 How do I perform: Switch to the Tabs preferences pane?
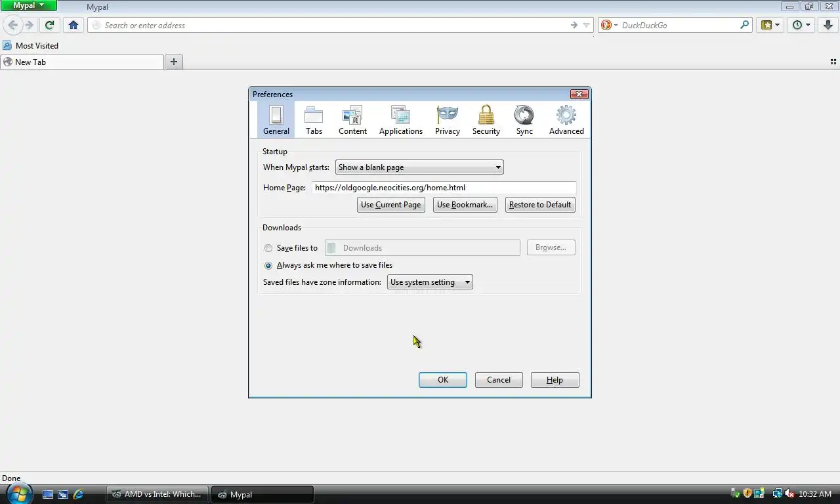pos(314,119)
